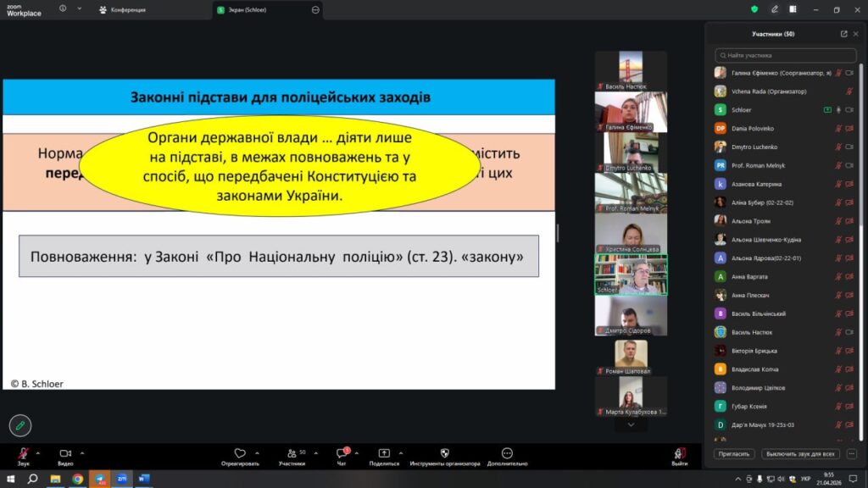The image size is (868, 488).
Task: Switch to the Конференция tab
Action: click(x=123, y=10)
